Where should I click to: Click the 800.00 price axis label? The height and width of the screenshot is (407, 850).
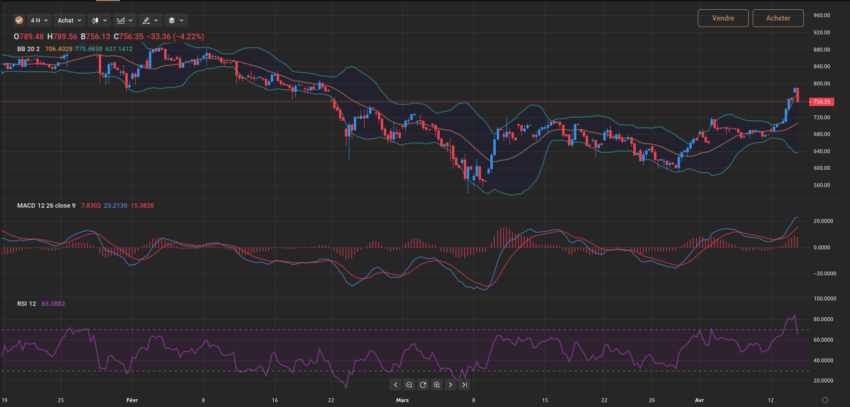coord(822,83)
